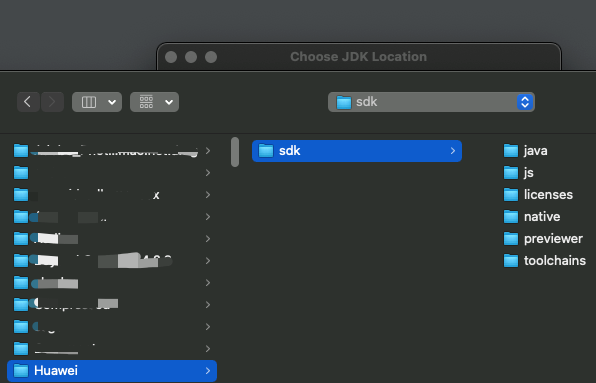Viewport: 596px width, 383px height.
Task: Select the Huawei folder
Action: click(x=112, y=370)
